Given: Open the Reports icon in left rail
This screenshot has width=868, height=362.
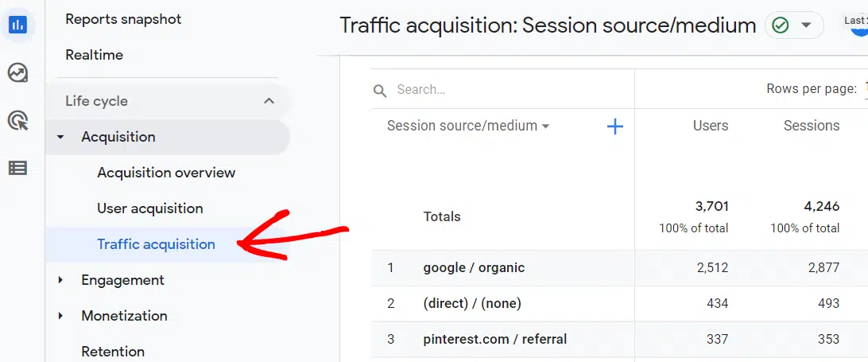Looking at the screenshot, I should coord(17,25).
